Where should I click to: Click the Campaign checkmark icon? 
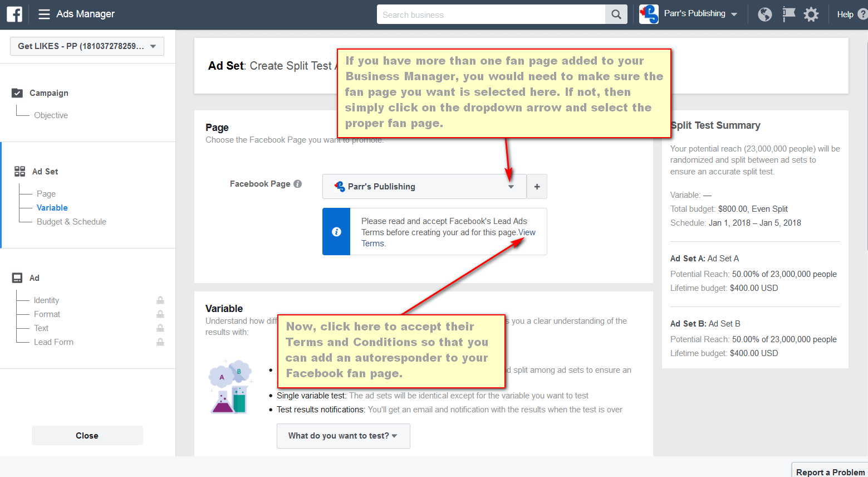(x=17, y=93)
